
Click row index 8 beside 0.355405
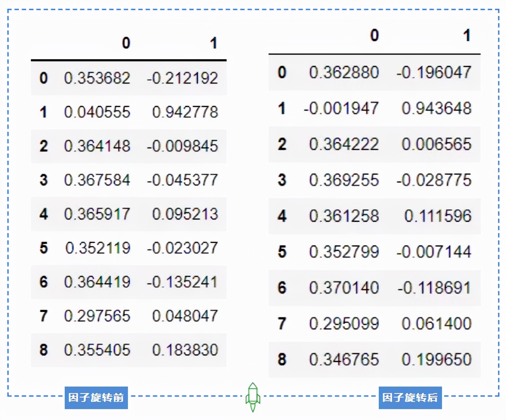[44, 350]
